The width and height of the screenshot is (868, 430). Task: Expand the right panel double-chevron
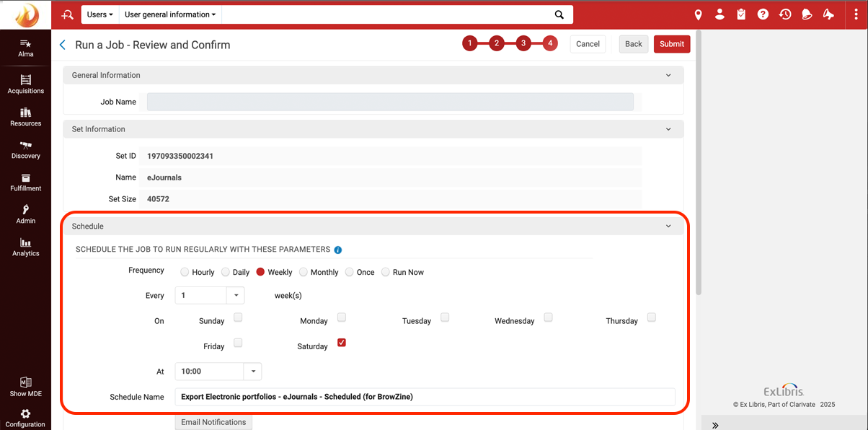[715, 425]
